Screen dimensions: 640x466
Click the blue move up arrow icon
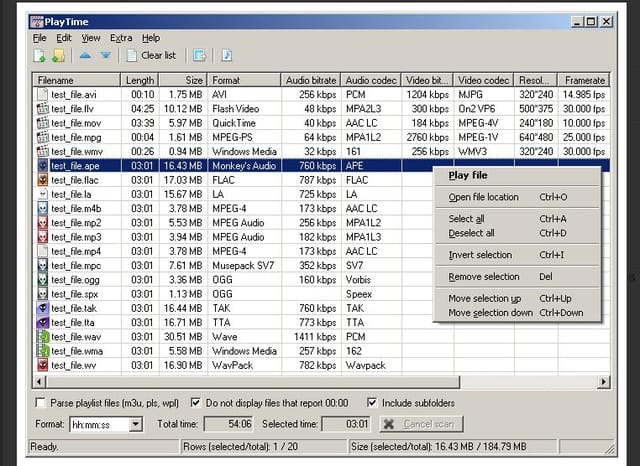click(x=85, y=55)
